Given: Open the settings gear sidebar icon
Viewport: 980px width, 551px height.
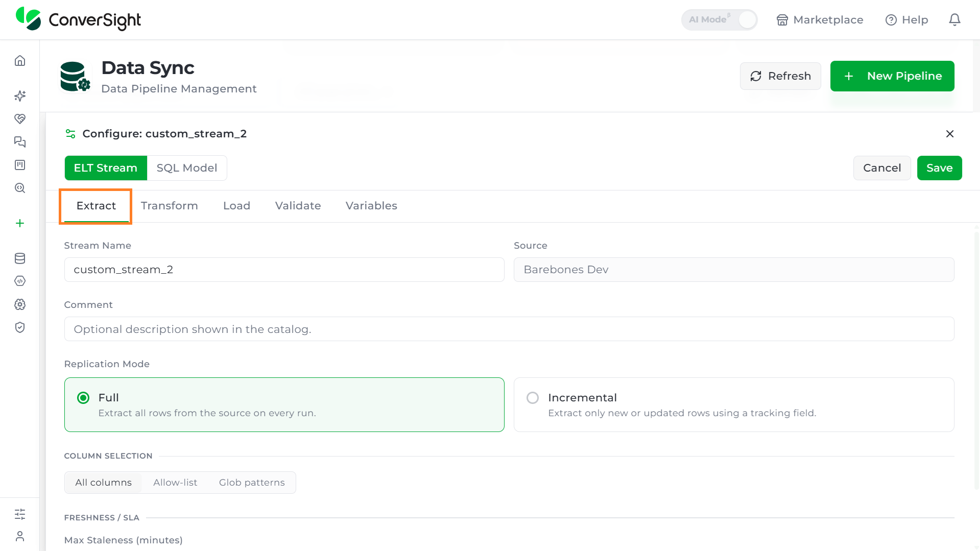Looking at the screenshot, I should [20, 304].
